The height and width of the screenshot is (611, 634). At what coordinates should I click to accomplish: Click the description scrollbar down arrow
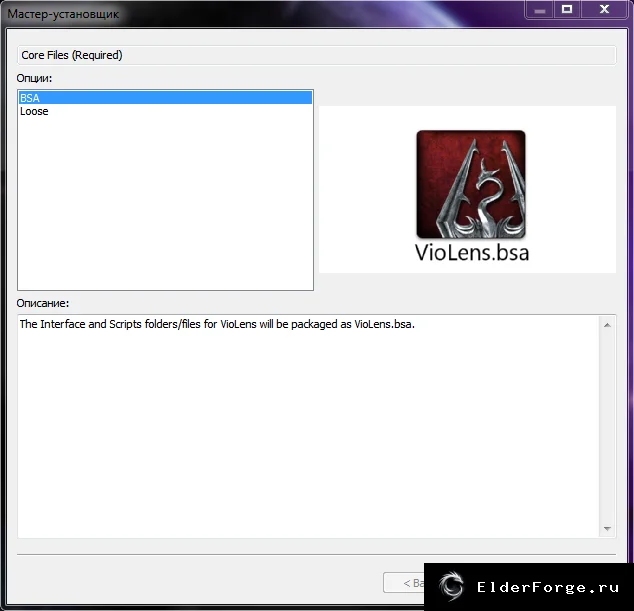(x=607, y=529)
